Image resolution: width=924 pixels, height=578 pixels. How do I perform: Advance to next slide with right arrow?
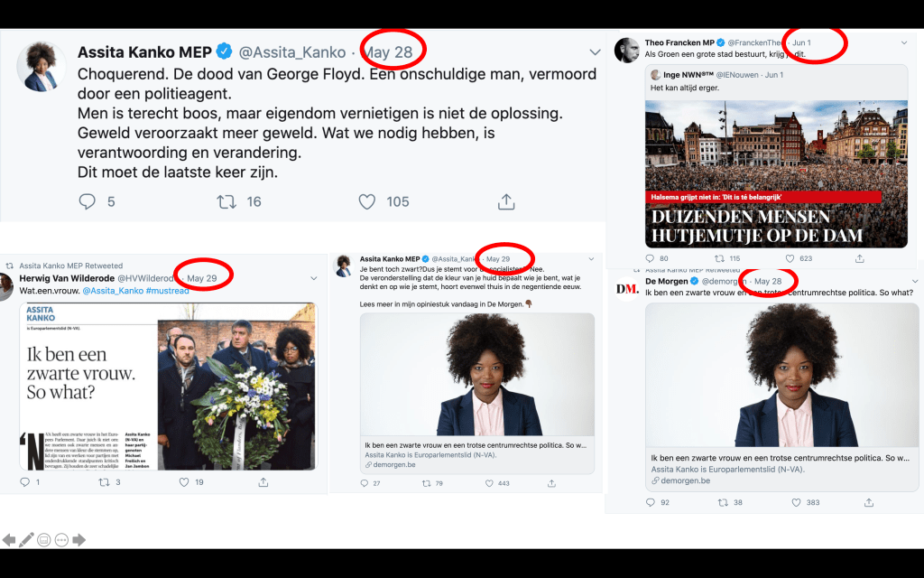coord(79,540)
